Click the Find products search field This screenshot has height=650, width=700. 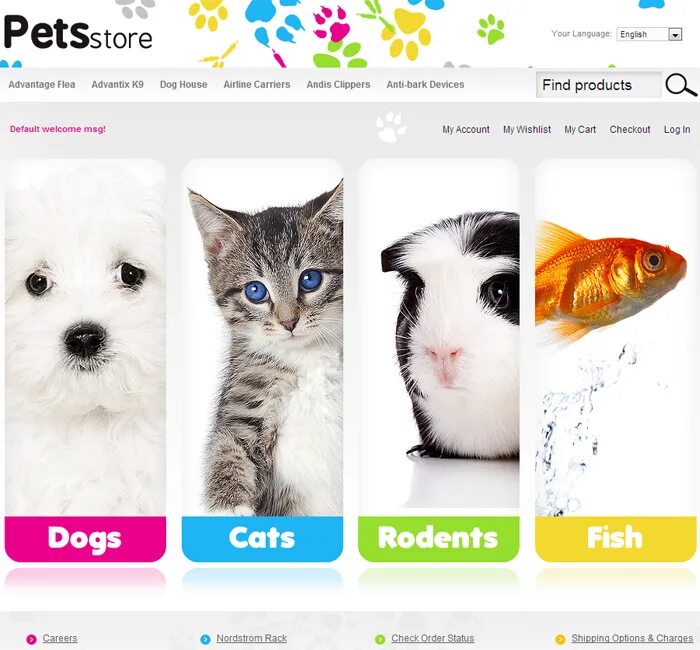pos(598,85)
